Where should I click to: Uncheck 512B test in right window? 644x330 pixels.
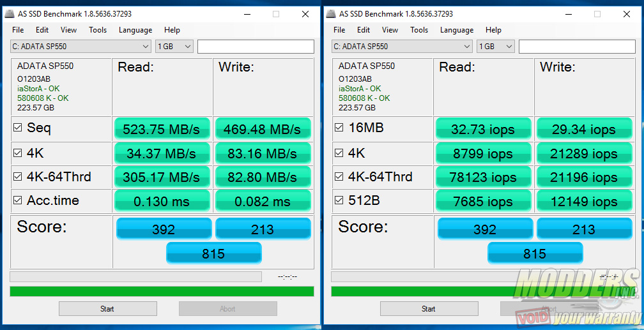pyautogui.click(x=339, y=200)
